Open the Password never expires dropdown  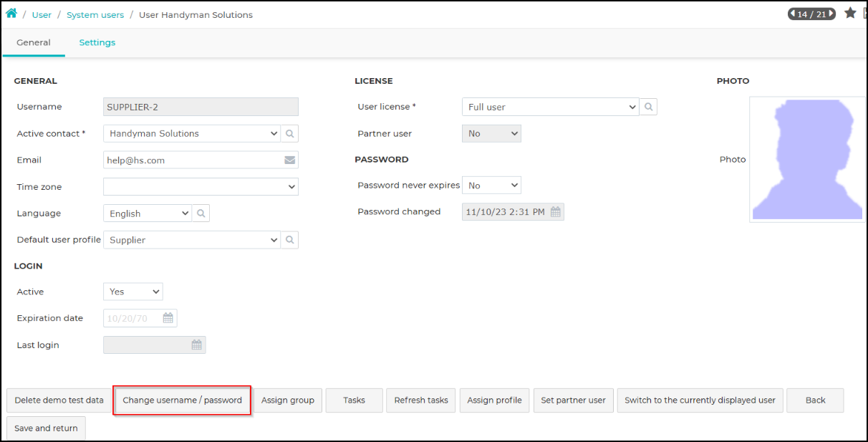491,186
